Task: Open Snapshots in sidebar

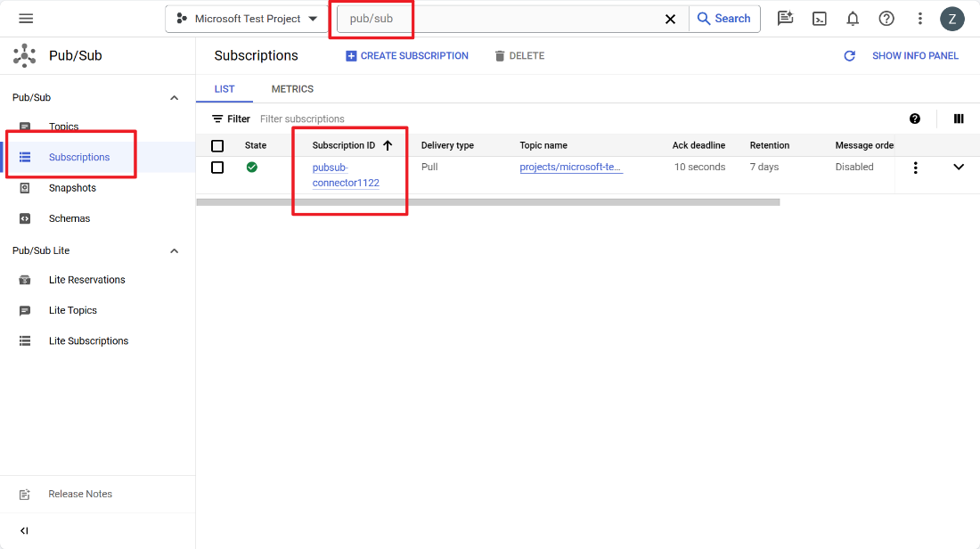Action: [x=72, y=187]
